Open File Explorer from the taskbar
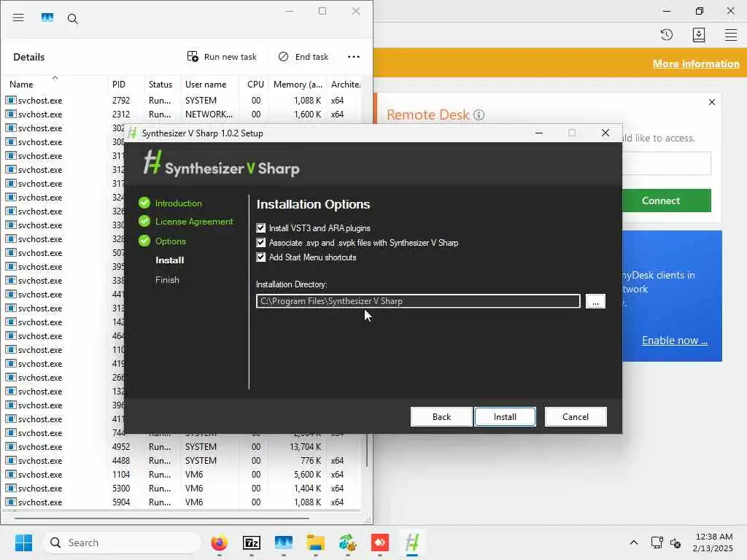The height and width of the screenshot is (560, 747). pos(315,542)
